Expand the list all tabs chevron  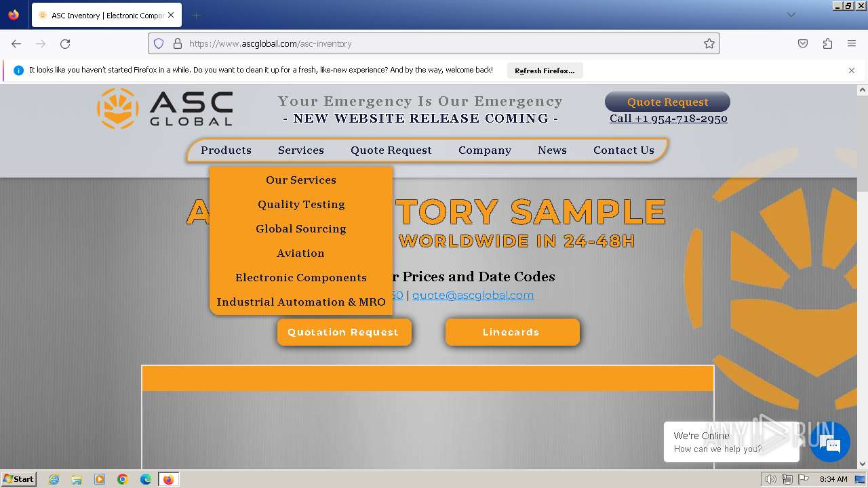(791, 15)
